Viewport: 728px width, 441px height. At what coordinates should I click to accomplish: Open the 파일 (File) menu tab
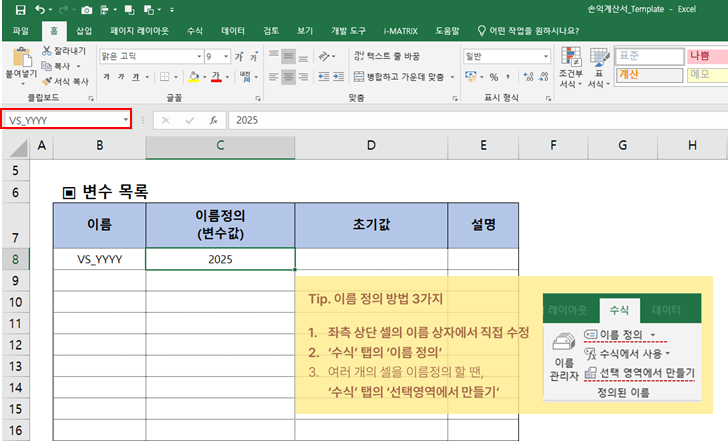point(20,31)
